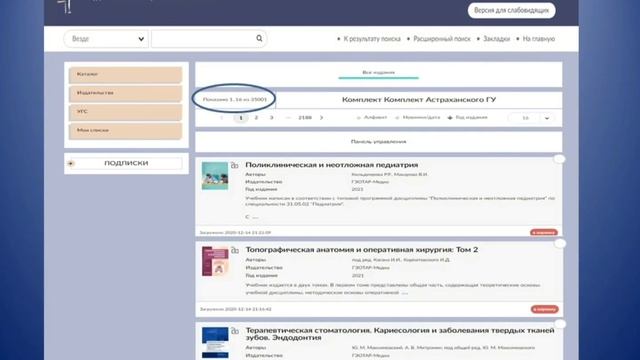
Task: Click the plus icon next to ПОДПИСКИ
Action: pyautogui.click(x=71, y=163)
